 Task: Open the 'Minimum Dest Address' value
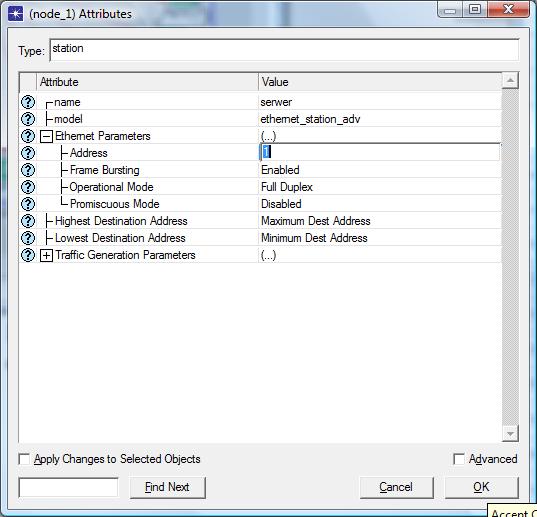tap(314, 238)
